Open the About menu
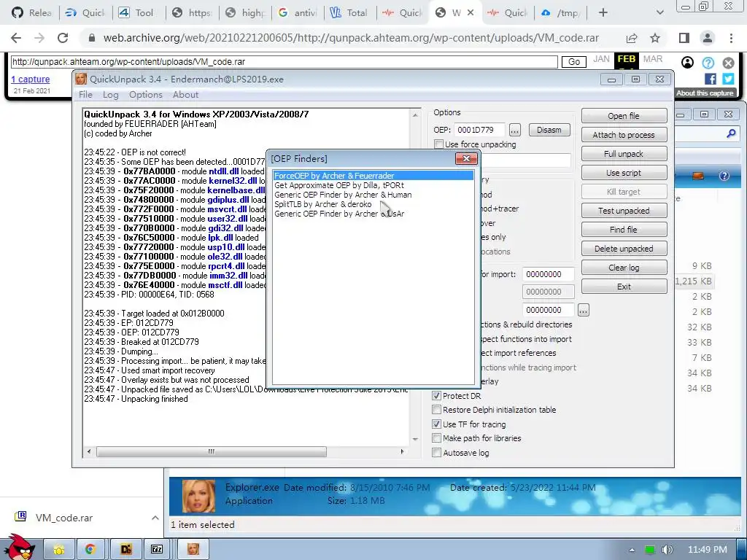 185,94
